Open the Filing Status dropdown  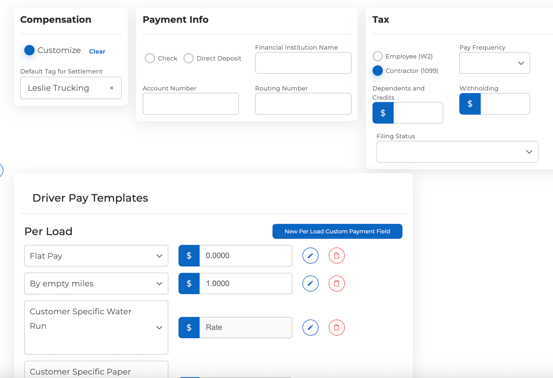coord(457,152)
